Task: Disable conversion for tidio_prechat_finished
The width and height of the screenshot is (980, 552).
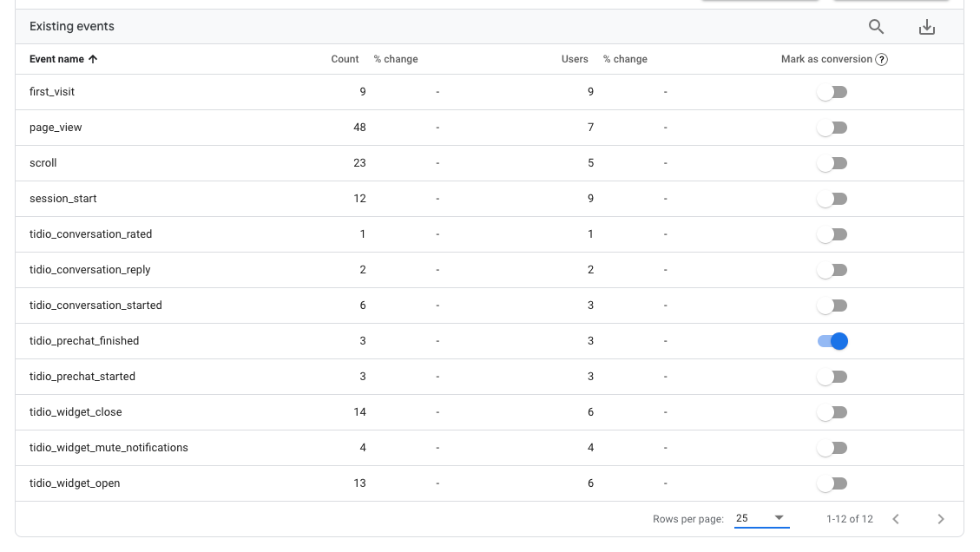Action: pos(832,341)
